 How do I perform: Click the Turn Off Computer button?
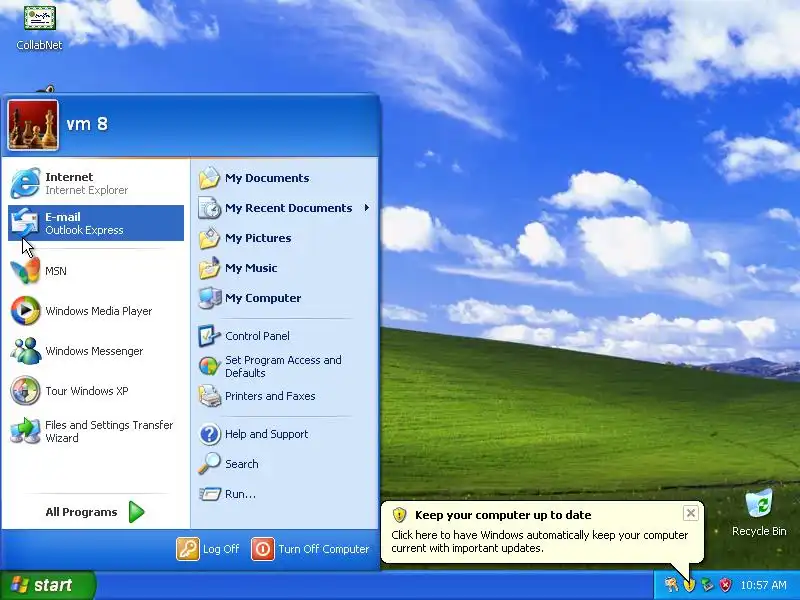pos(310,549)
